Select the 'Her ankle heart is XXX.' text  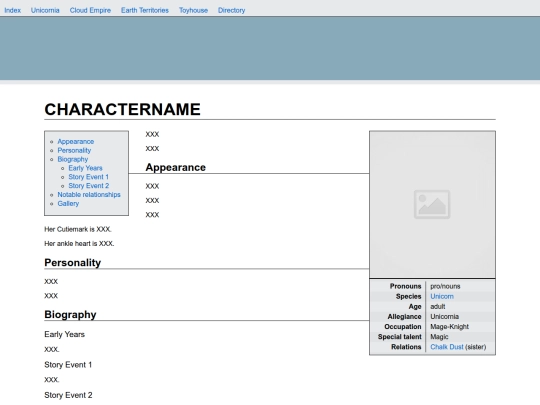point(79,243)
